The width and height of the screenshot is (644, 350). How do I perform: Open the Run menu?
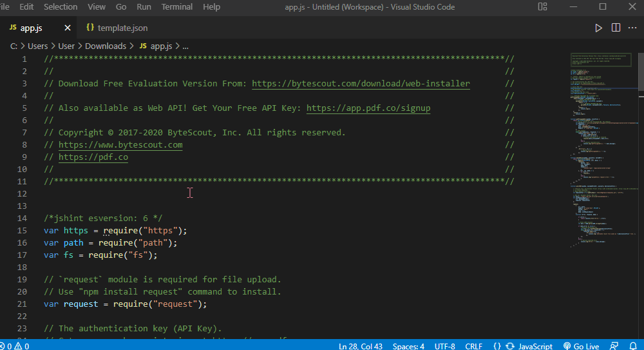[x=144, y=6]
